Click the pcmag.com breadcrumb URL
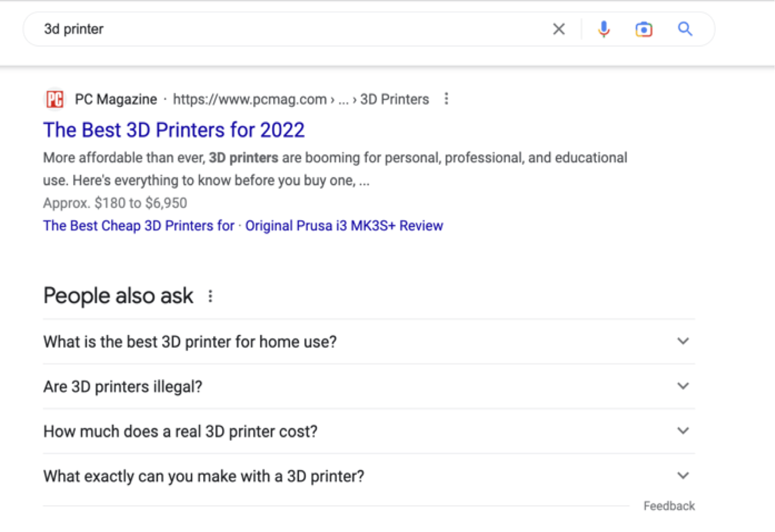 coord(301,99)
